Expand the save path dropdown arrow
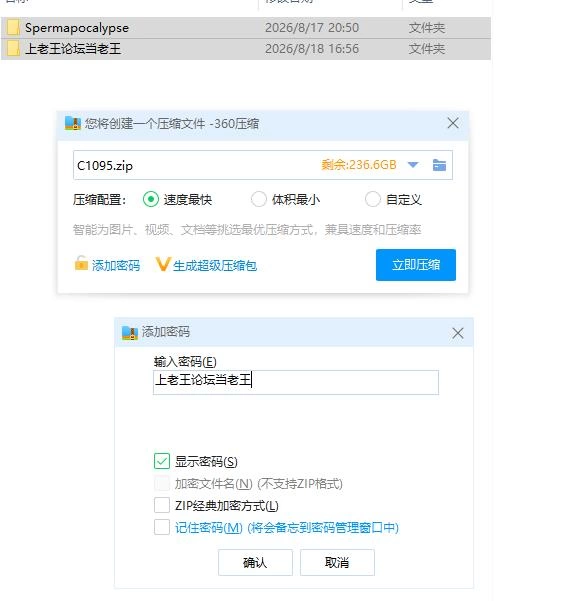 coord(413,165)
